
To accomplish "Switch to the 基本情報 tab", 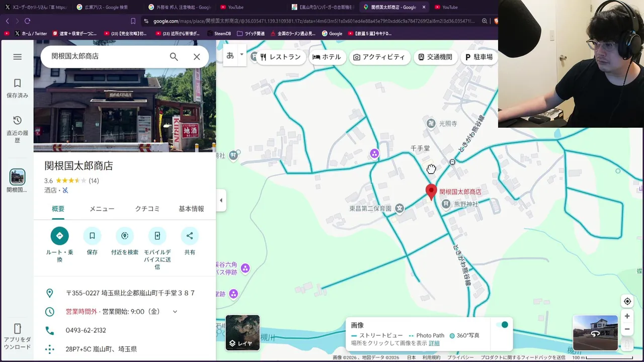I will tap(191, 209).
